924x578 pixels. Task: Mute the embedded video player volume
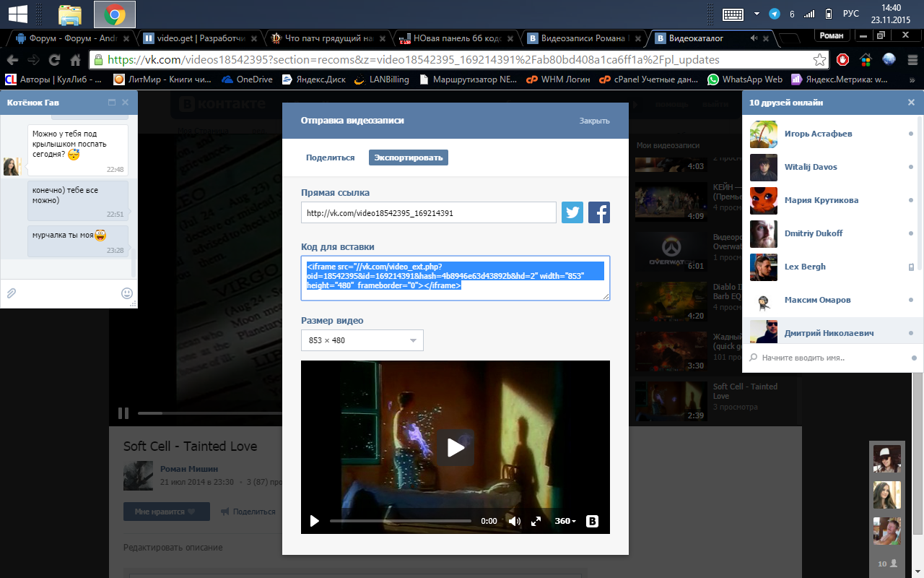click(x=514, y=521)
